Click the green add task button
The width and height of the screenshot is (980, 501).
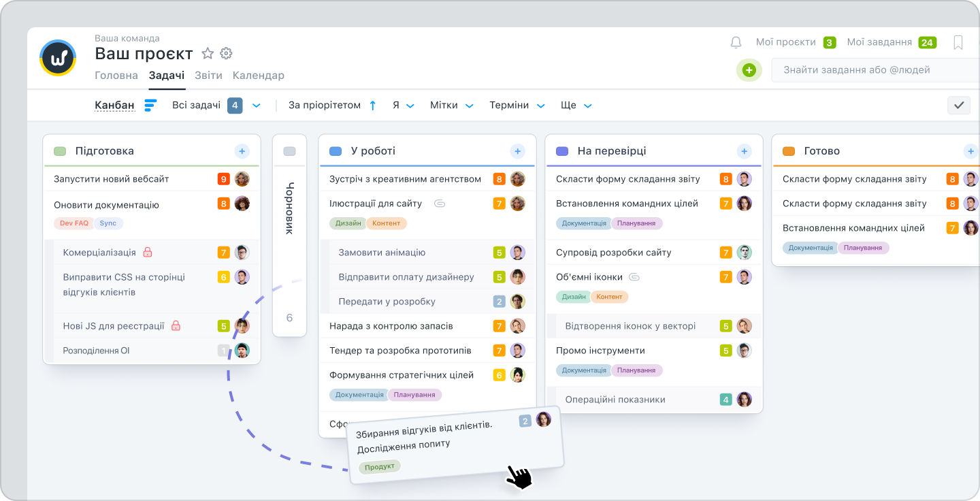pos(749,70)
